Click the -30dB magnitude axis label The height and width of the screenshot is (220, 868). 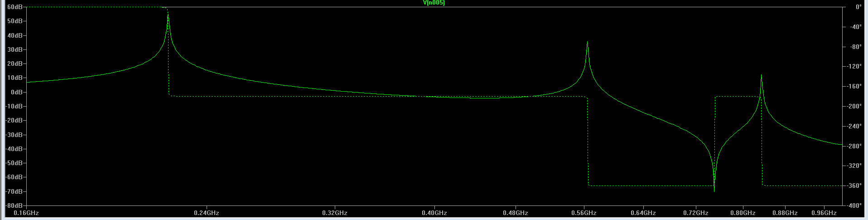tap(14, 135)
